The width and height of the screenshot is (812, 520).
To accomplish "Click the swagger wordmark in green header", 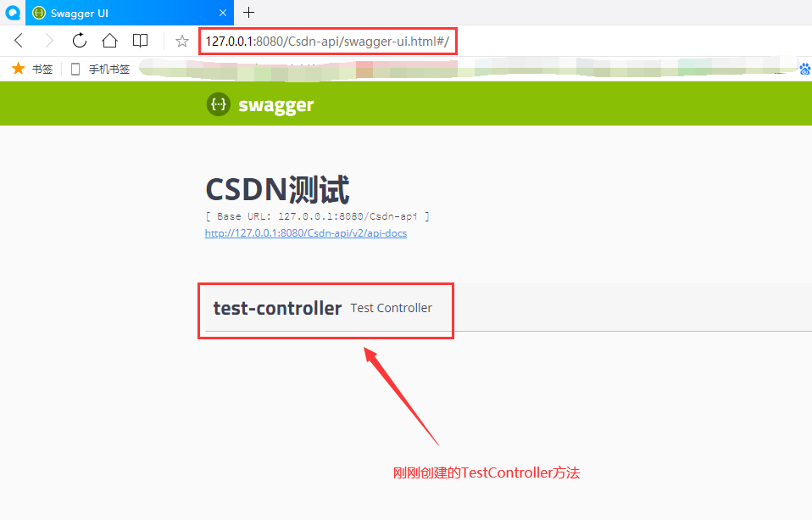I will tap(276, 105).
